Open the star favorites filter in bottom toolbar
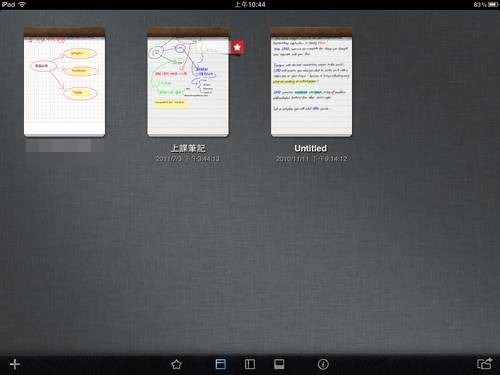 (176, 364)
